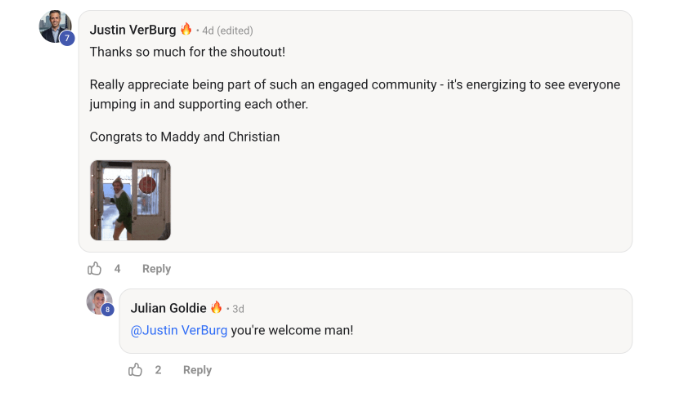Open Julian Goldie's profile picture
Screen dimensions: 676x409
[x=98, y=300]
